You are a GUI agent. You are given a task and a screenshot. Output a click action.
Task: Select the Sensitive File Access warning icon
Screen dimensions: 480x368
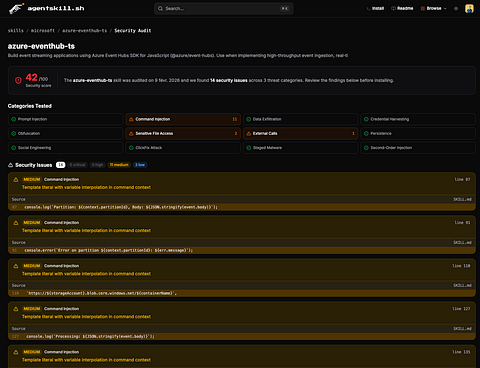click(131, 133)
